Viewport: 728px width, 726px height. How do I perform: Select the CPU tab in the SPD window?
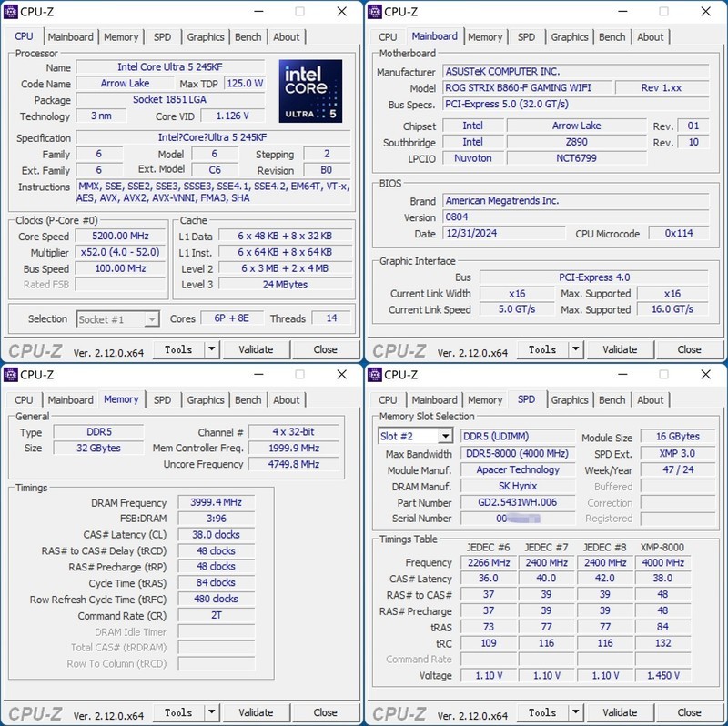click(x=387, y=399)
